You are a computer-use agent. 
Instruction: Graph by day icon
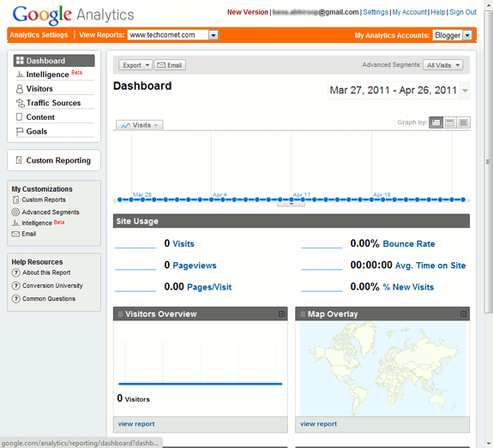click(x=436, y=122)
